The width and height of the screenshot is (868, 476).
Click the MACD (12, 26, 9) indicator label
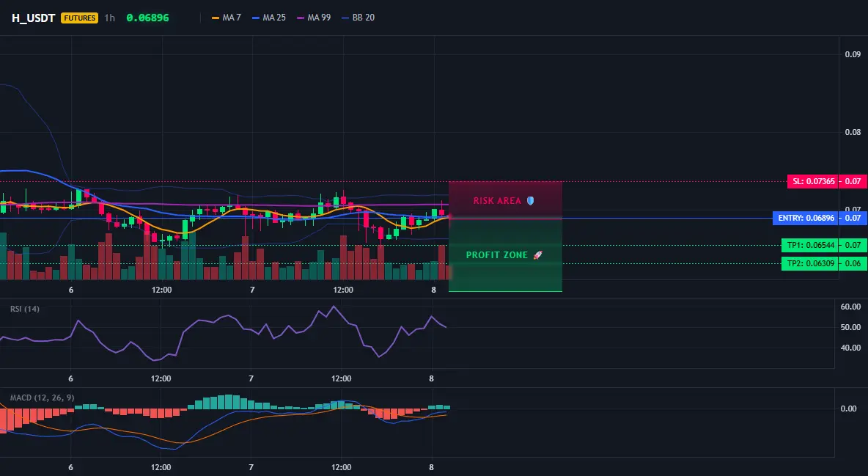click(42, 398)
